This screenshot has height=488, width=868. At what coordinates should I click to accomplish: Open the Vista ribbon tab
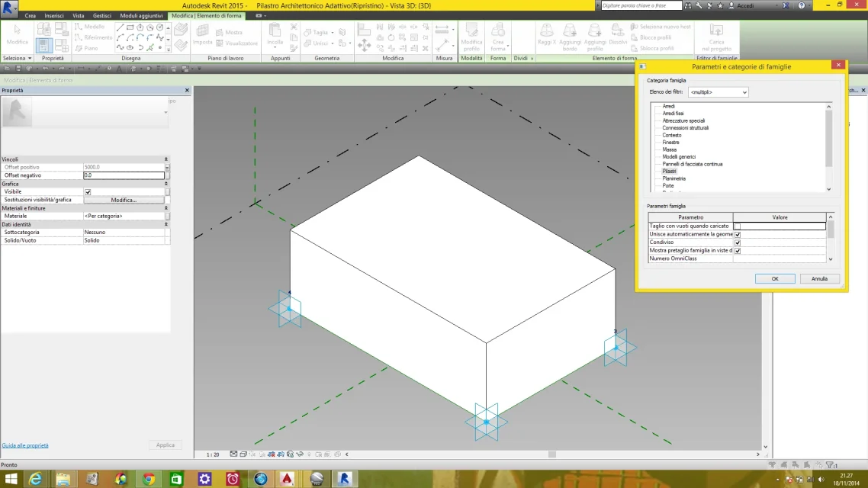[79, 15]
